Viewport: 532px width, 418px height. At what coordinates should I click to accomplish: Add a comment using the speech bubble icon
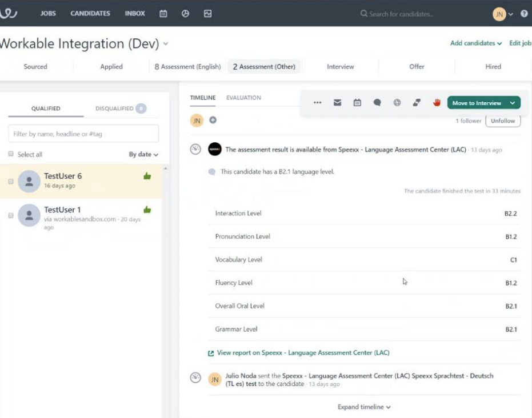click(x=377, y=102)
